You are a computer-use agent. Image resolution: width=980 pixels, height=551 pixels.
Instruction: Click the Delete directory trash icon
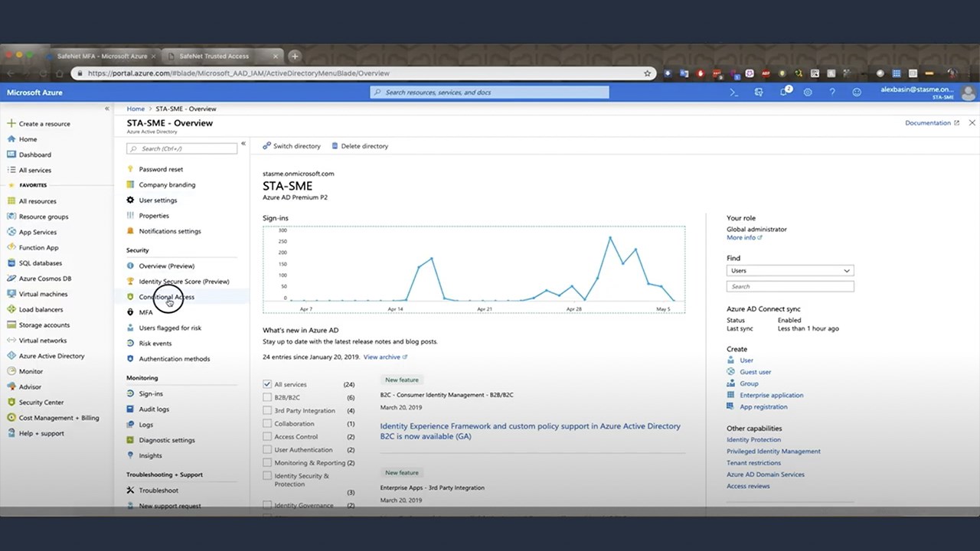click(335, 146)
